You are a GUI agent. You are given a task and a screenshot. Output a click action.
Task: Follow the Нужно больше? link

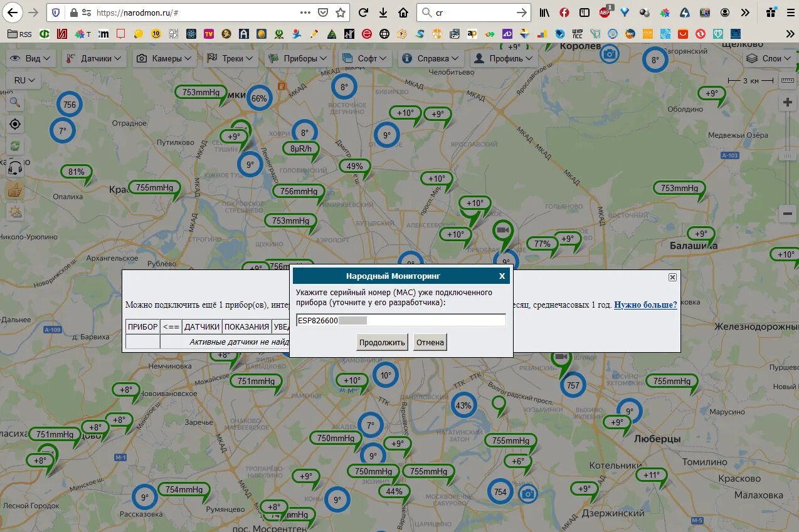click(x=645, y=305)
